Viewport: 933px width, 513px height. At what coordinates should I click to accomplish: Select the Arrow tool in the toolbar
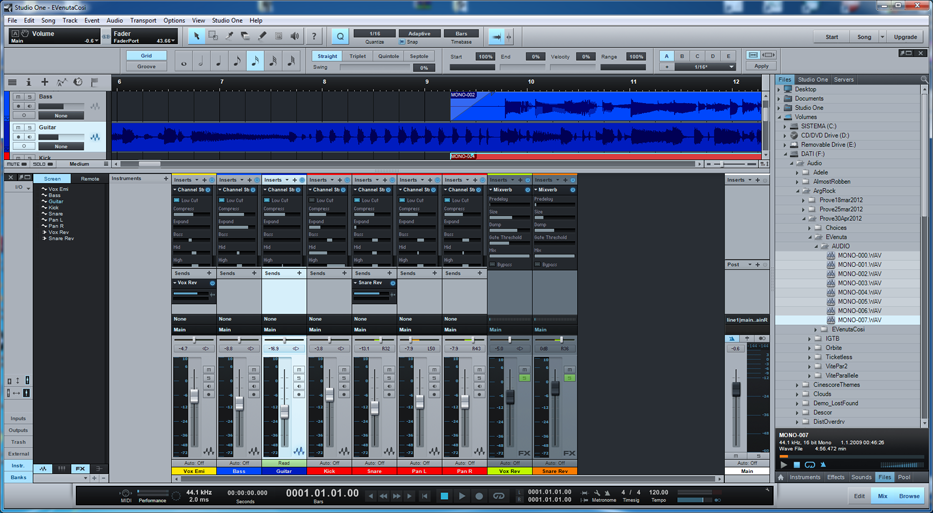point(197,36)
